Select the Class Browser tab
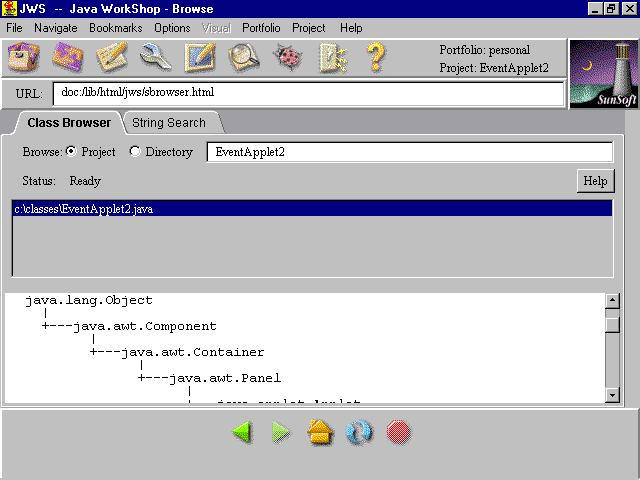 pos(69,123)
